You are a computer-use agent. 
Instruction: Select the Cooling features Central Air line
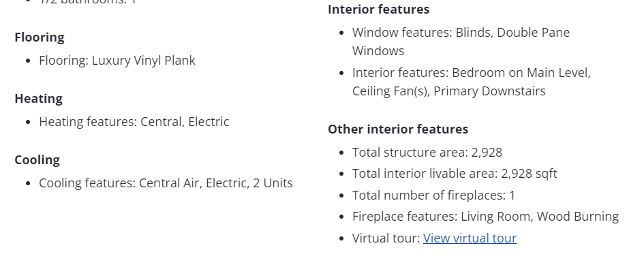166,183
